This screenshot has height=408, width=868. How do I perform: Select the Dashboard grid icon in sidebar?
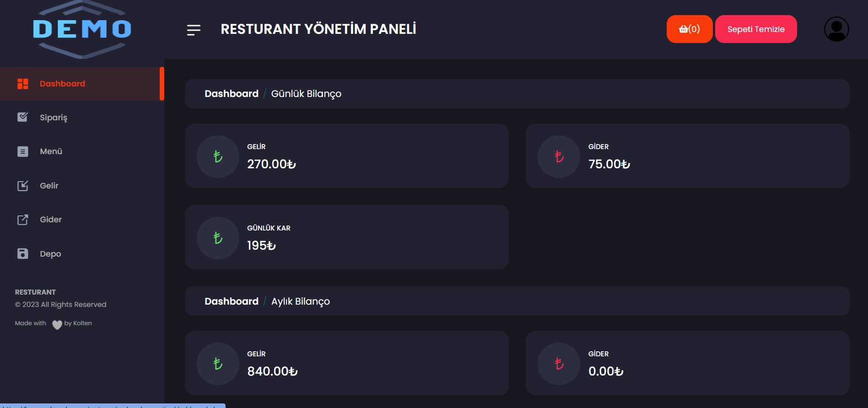click(23, 84)
